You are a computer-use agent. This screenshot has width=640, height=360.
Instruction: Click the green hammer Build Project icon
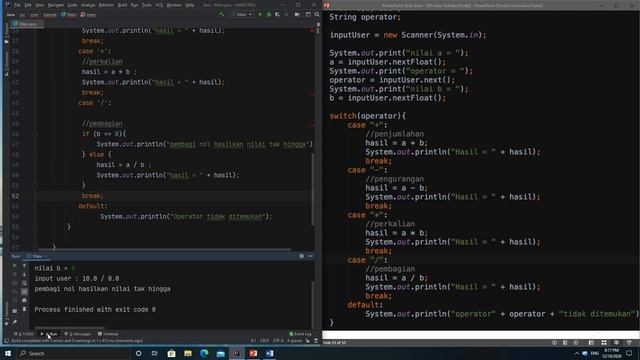pos(222,14)
